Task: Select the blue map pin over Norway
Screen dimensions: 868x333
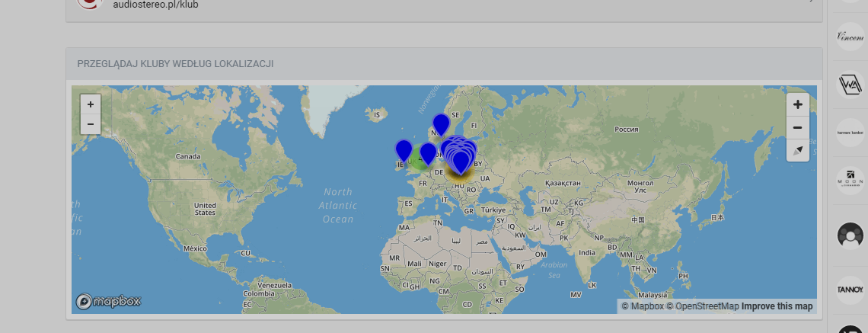Action: click(441, 123)
